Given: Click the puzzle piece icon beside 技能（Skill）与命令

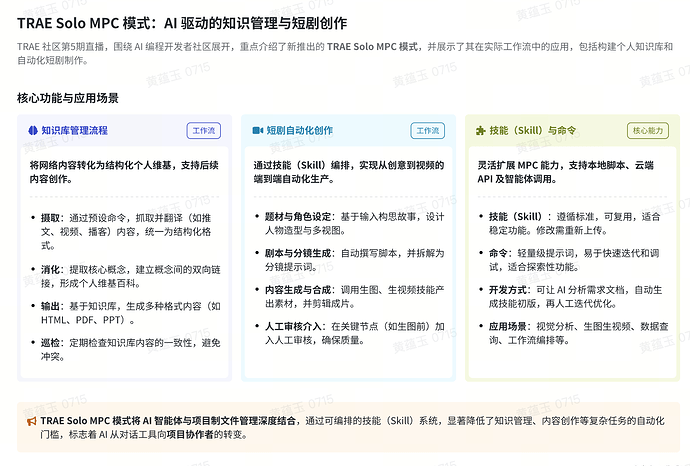Looking at the screenshot, I should [x=481, y=131].
